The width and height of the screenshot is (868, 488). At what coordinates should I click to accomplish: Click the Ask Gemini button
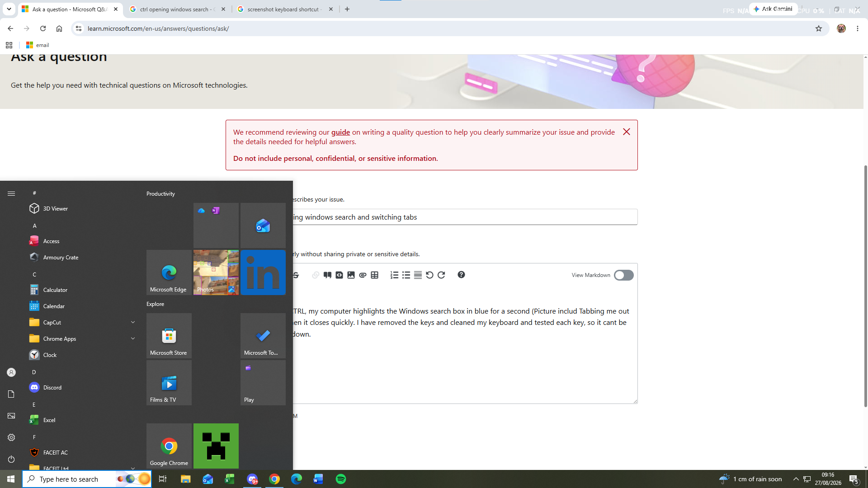tap(773, 9)
